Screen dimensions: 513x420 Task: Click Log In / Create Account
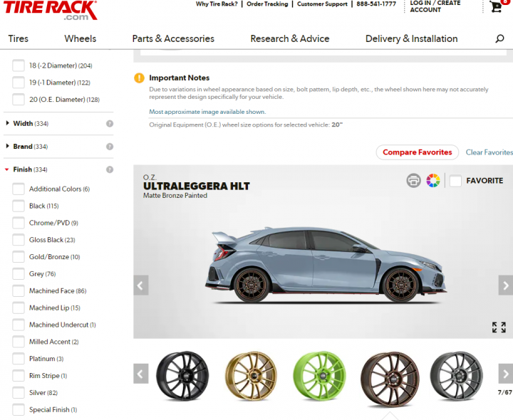coord(435,6)
